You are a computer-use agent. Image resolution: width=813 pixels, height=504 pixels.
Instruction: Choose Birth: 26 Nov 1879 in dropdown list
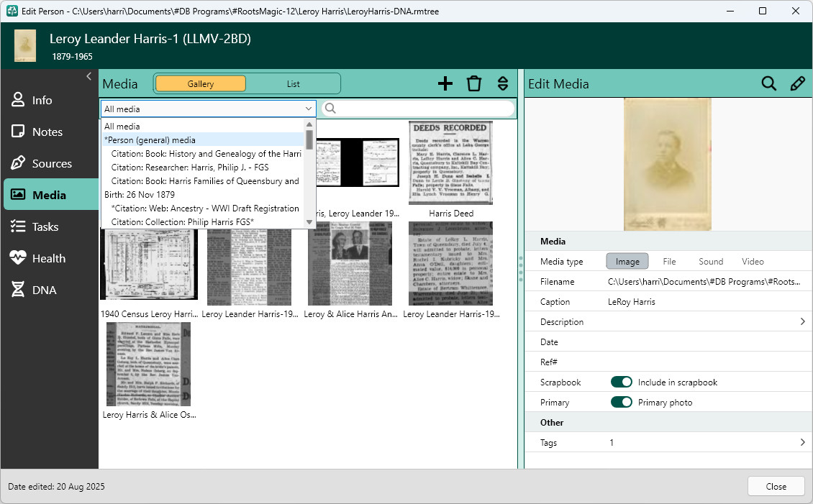[x=140, y=195]
